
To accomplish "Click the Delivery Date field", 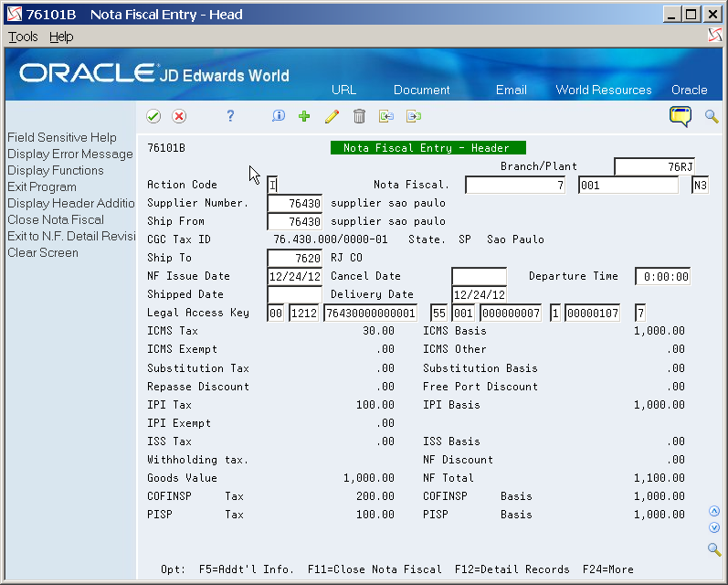I will coord(480,294).
